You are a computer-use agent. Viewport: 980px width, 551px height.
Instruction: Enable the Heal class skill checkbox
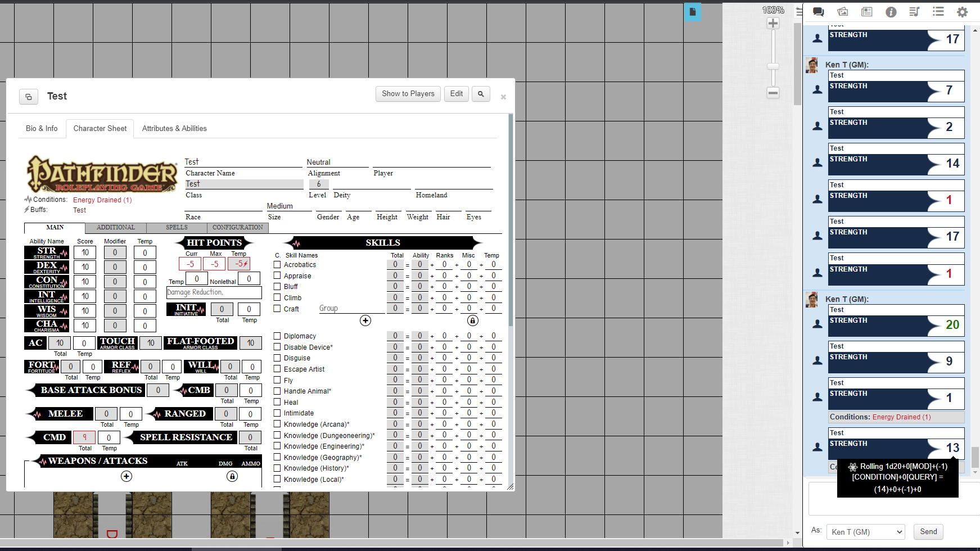click(277, 402)
